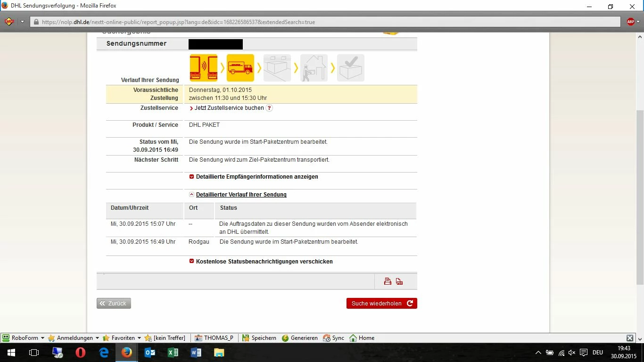Screen dimensions: 644x362
Task: Click the battery power tray icon
Action: [550, 353]
